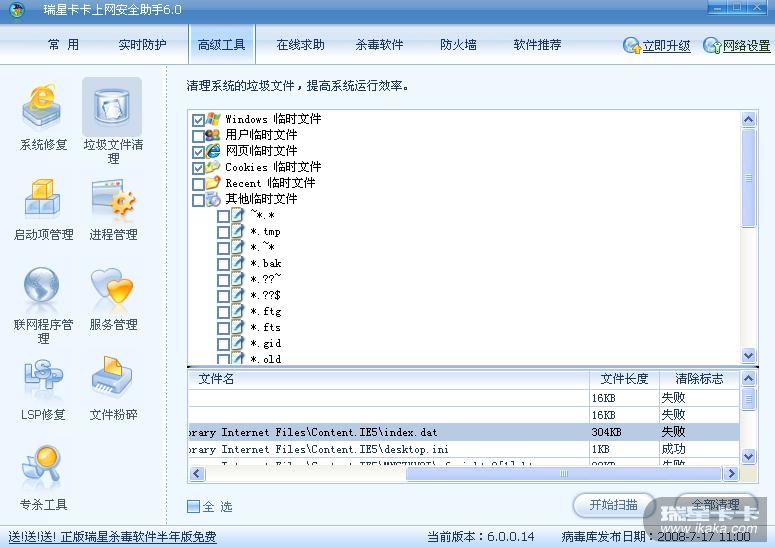Click the Recent 临时文件 folder icon

point(213,183)
